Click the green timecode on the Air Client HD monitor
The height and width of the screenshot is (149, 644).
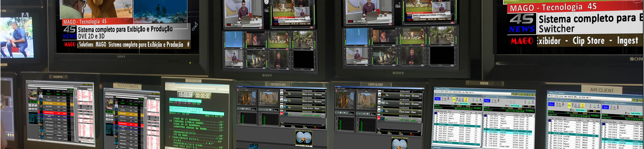(x=33, y=102)
